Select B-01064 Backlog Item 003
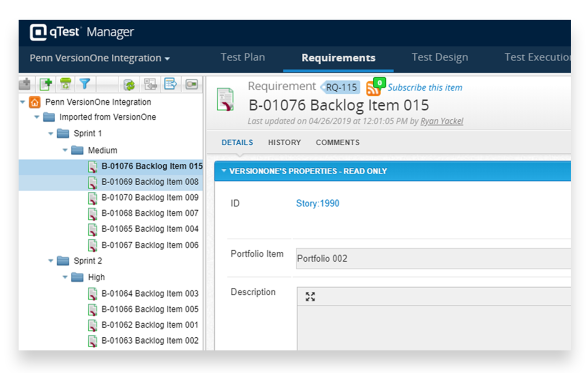588x373 pixels. (x=150, y=294)
